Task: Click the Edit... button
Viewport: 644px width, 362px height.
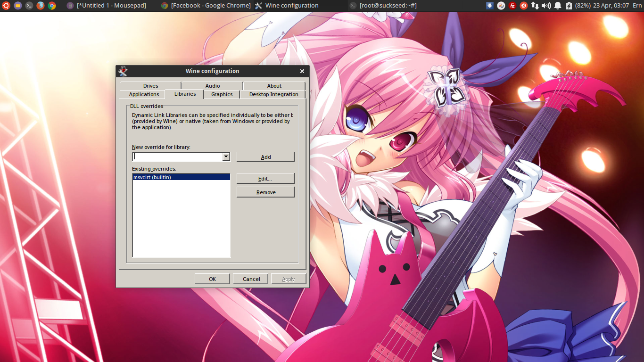Action: tap(265, 179)
